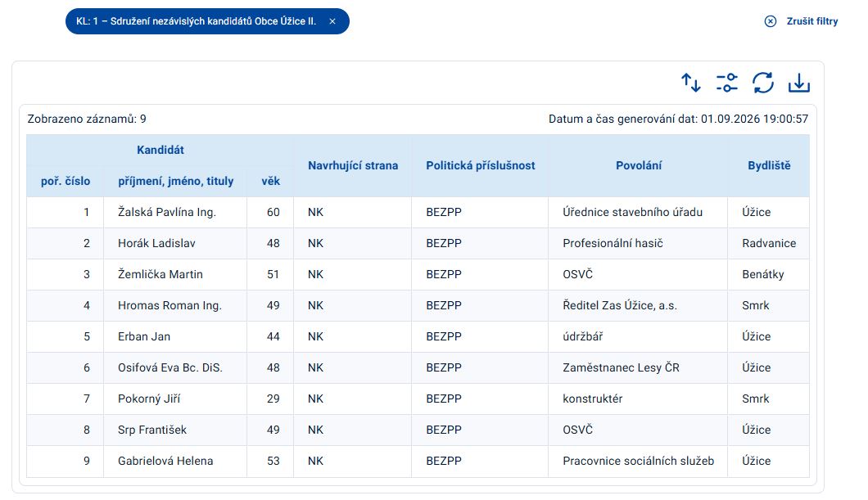868x500 pixels.
Task: Sort by příjmení, jméno, tituly header
Action: [x=175, y=181]
